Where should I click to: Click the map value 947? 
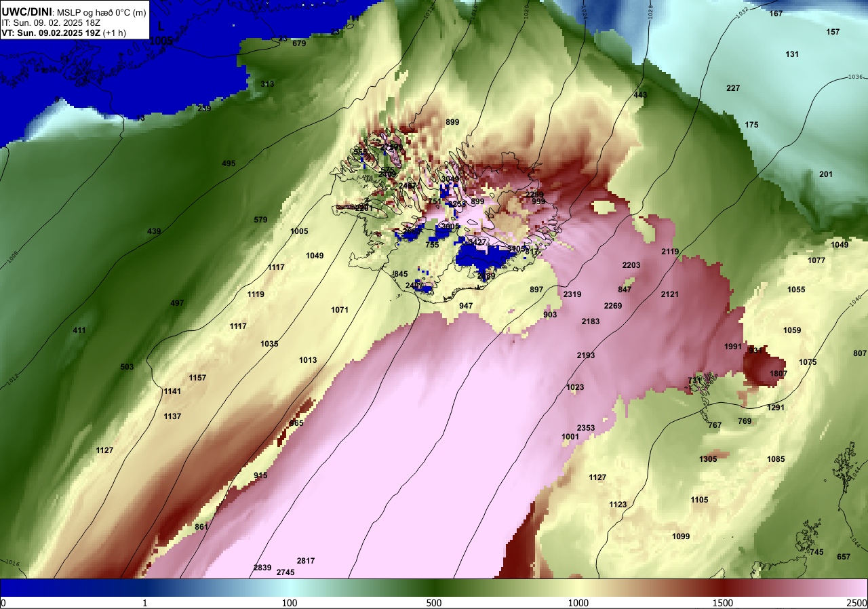coord(466,306)
